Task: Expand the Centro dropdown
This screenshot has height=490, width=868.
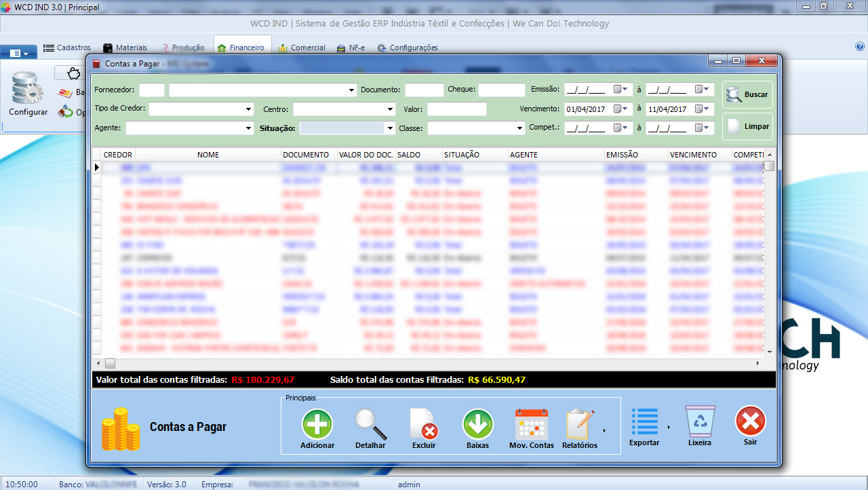Action: click(391, 109)
